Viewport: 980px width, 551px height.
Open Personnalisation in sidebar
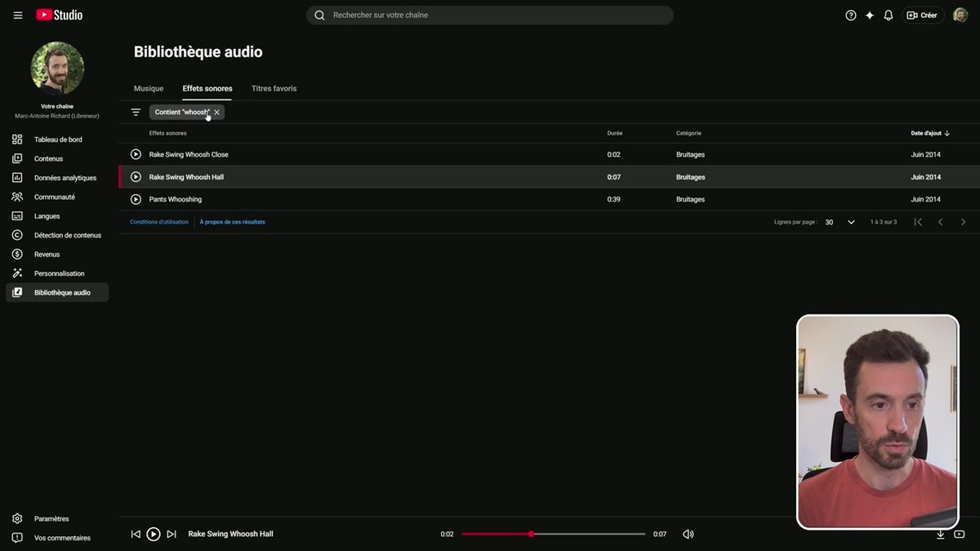click(x=57, y=273)
